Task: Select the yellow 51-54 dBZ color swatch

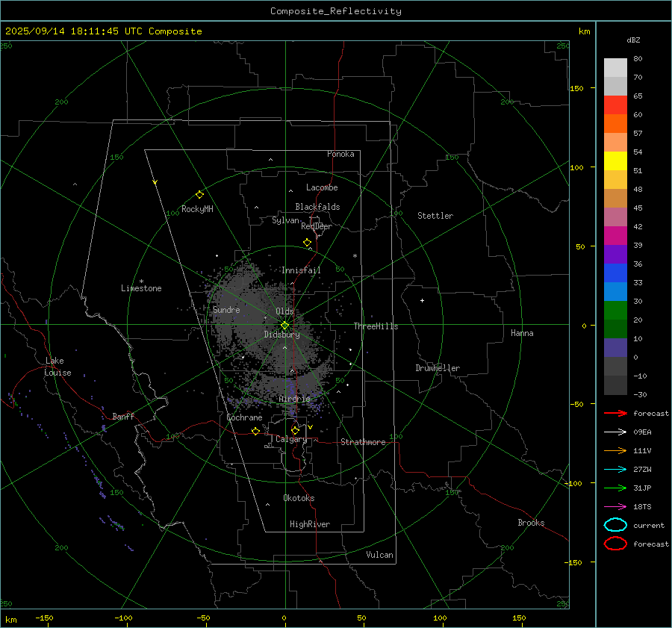Action: coord(615,161)
